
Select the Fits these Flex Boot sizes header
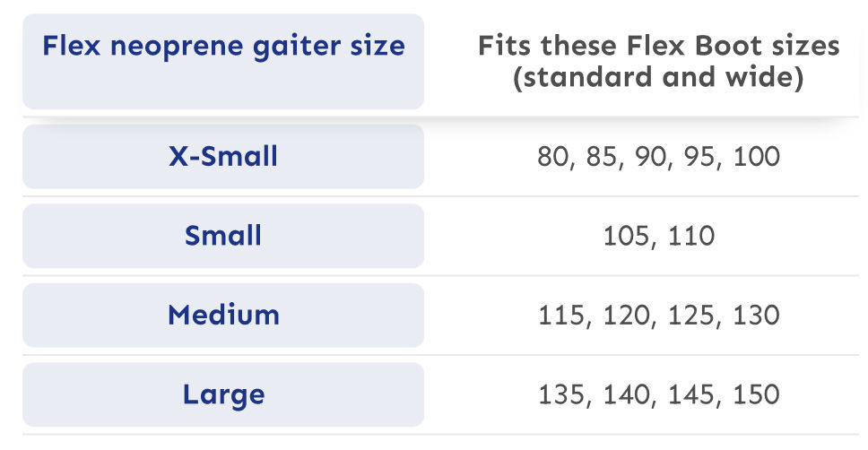click(658, 62)
